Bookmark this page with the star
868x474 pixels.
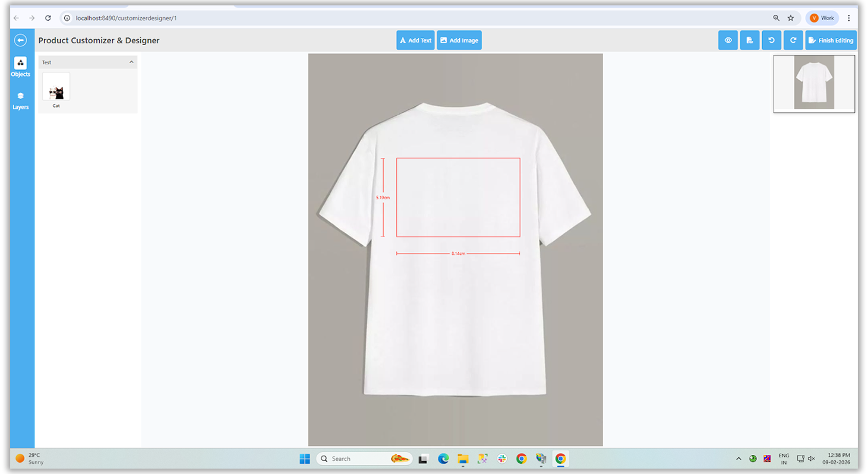click(x=791, y=18)
